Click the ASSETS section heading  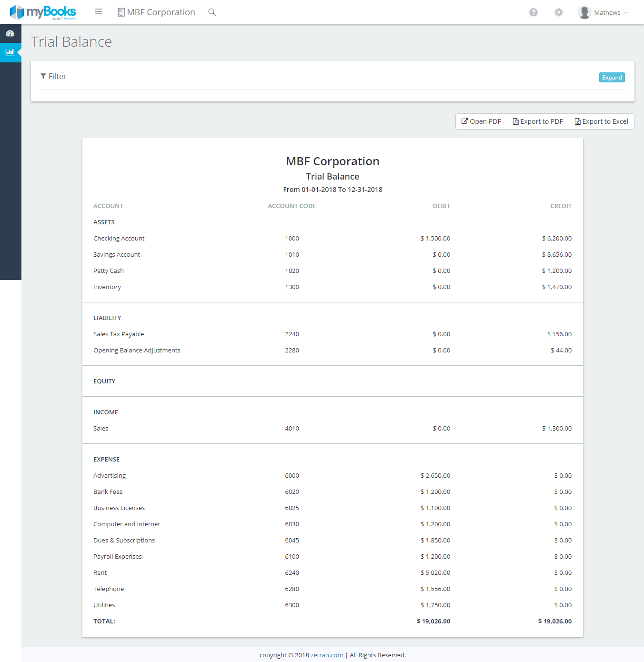point(104,222)
